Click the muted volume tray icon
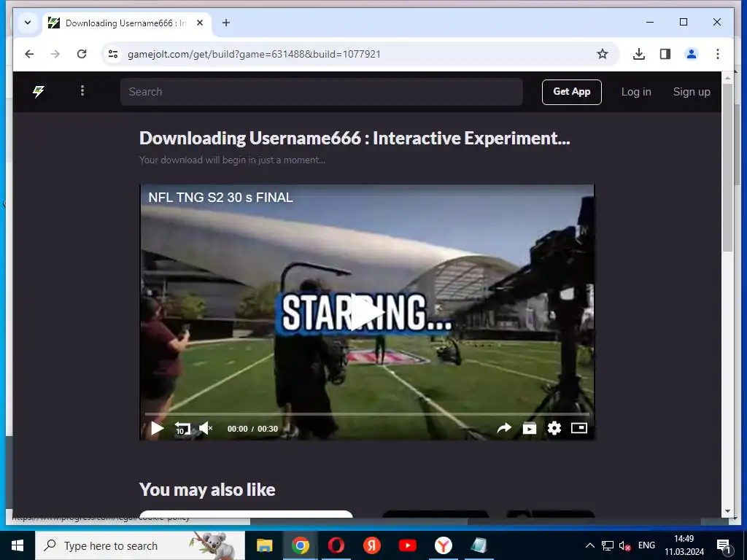Screen dimensions: 747x560 [624, 545]
